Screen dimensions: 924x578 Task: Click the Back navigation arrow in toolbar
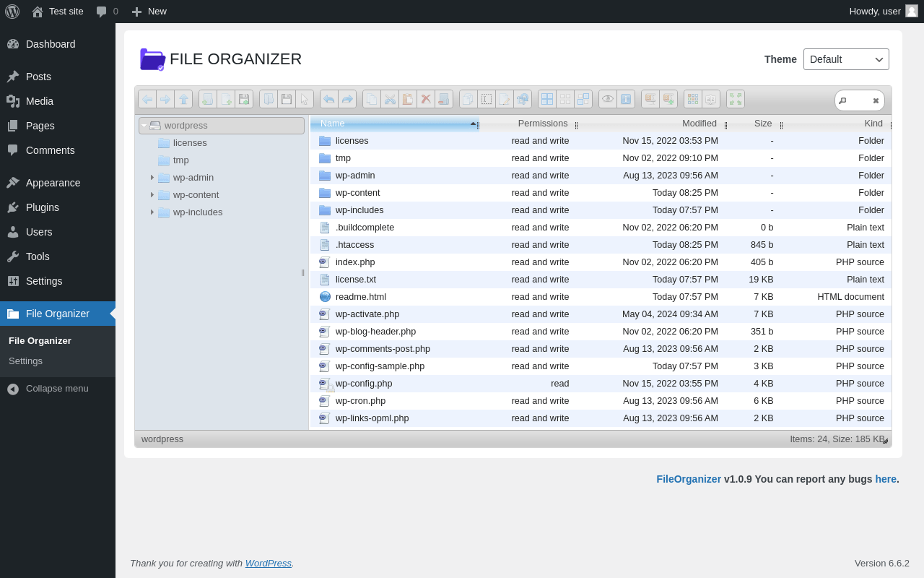[x=147, y=99]
